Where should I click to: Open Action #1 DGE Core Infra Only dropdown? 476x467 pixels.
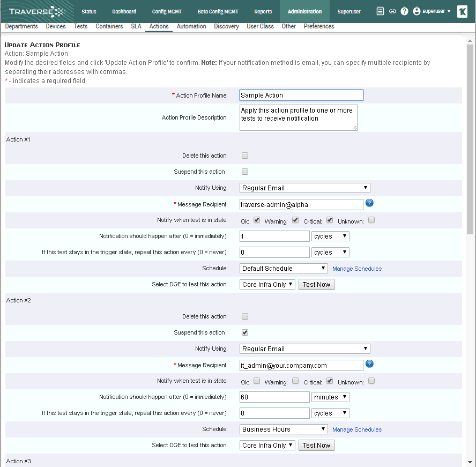tap(267, 285)
